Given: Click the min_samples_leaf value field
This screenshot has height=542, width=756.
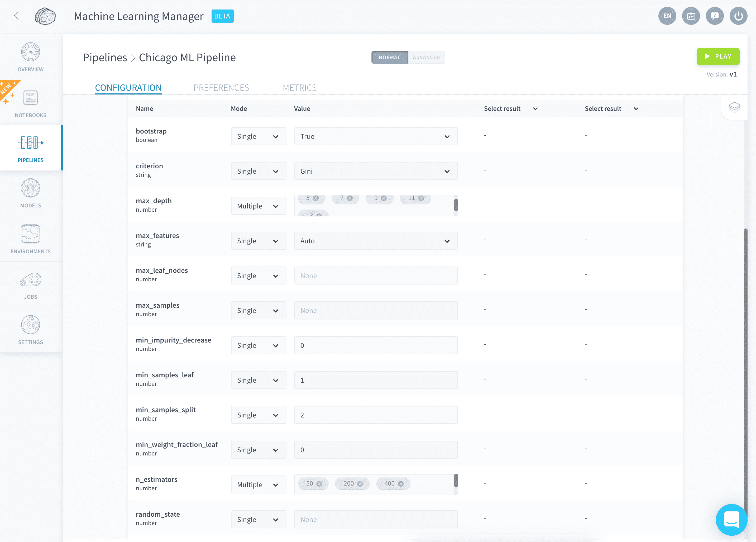Looking at the screenshot, I should [376, 380].
